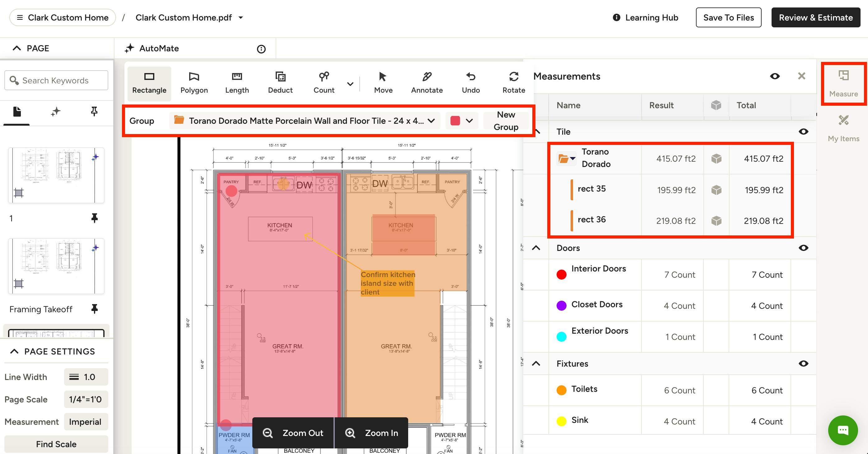Select the rect 36 measurement row
The width and height of the screenshot is (868, 454).
click(x=670, y=221)
